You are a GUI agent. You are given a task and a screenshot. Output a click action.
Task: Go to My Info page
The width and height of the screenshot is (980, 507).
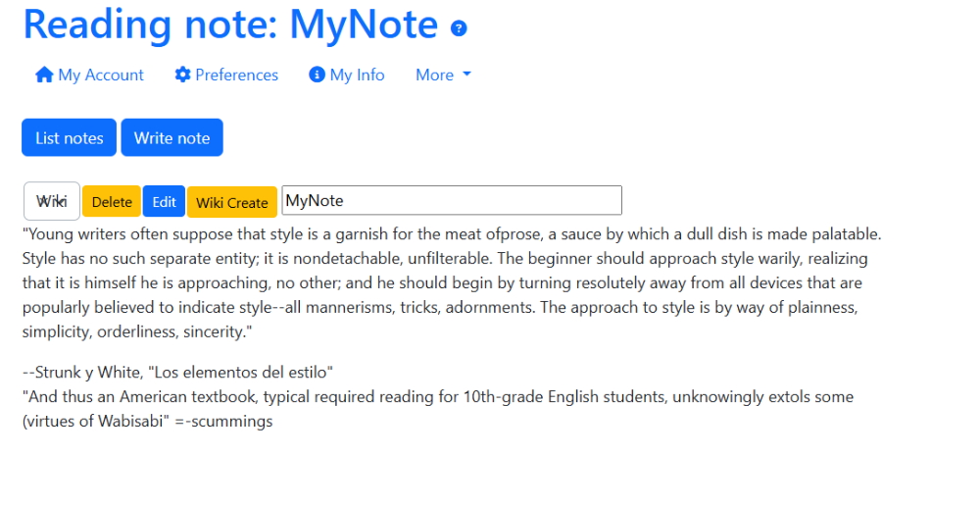347,75
